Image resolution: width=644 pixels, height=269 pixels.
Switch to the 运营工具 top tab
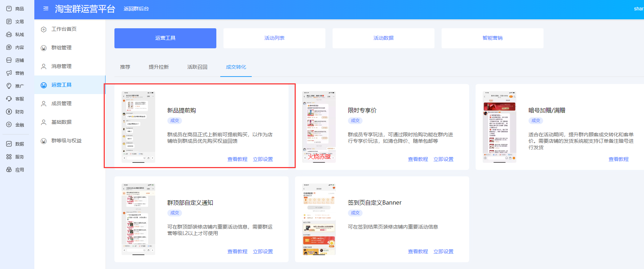point(165,38)
